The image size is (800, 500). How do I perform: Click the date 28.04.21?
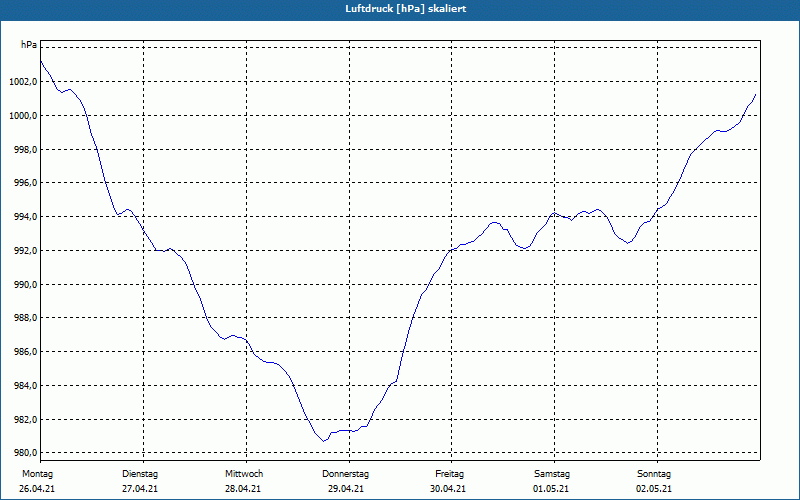(x=243, y=489)
